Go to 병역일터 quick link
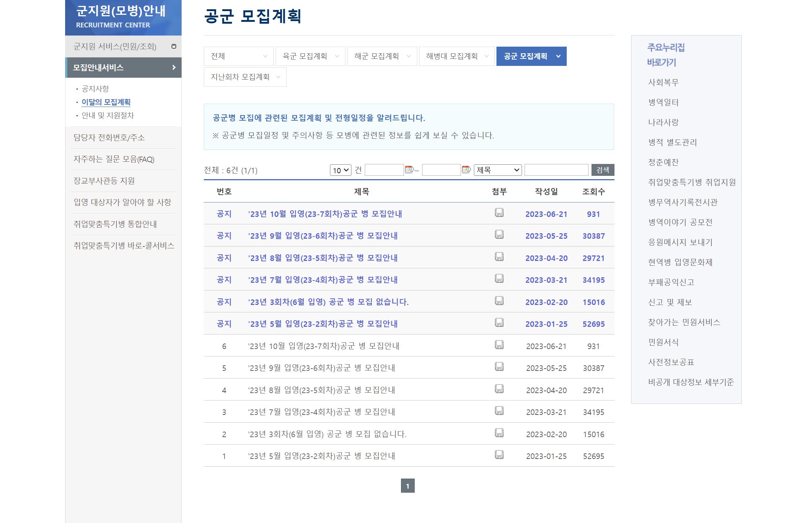812x523 pixels. pyautogui.click(x=663, y=103)
